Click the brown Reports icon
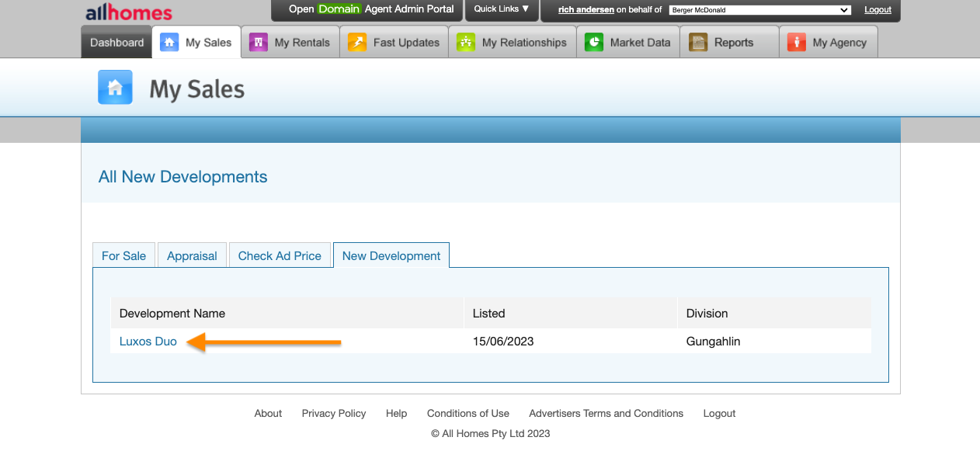The height and width of the screenshot is (458, 980). [698, 43]
